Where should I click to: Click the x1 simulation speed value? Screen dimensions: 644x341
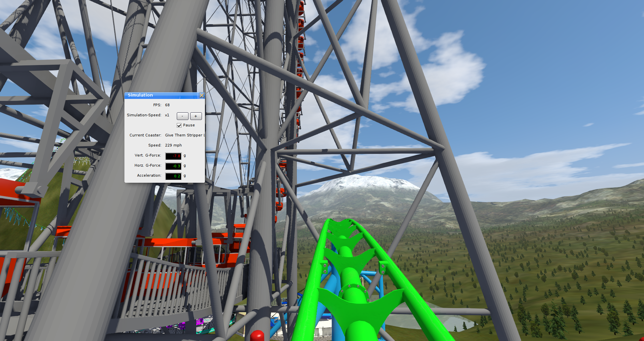click(167, 115)
